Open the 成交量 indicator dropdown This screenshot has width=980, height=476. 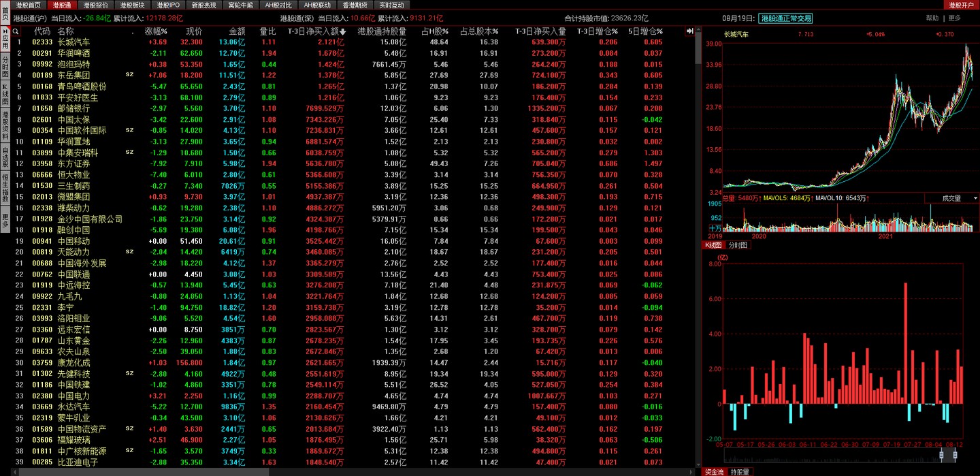tap(951, 198)
